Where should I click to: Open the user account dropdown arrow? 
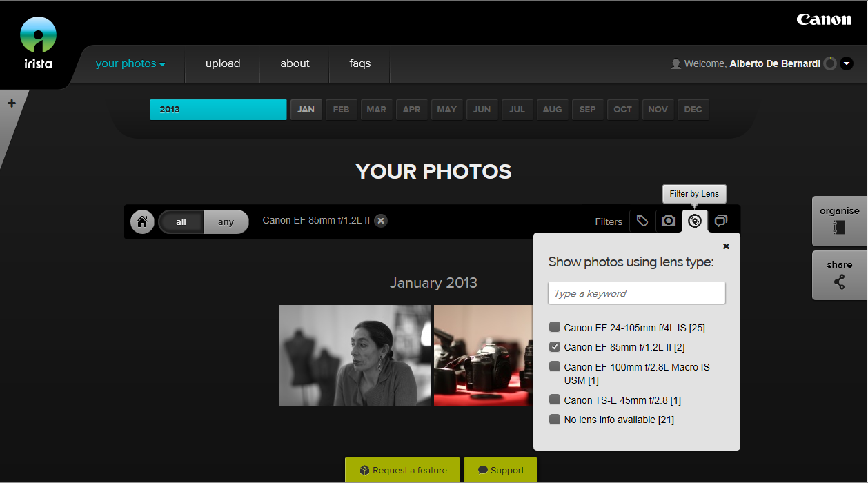(847, 63)
